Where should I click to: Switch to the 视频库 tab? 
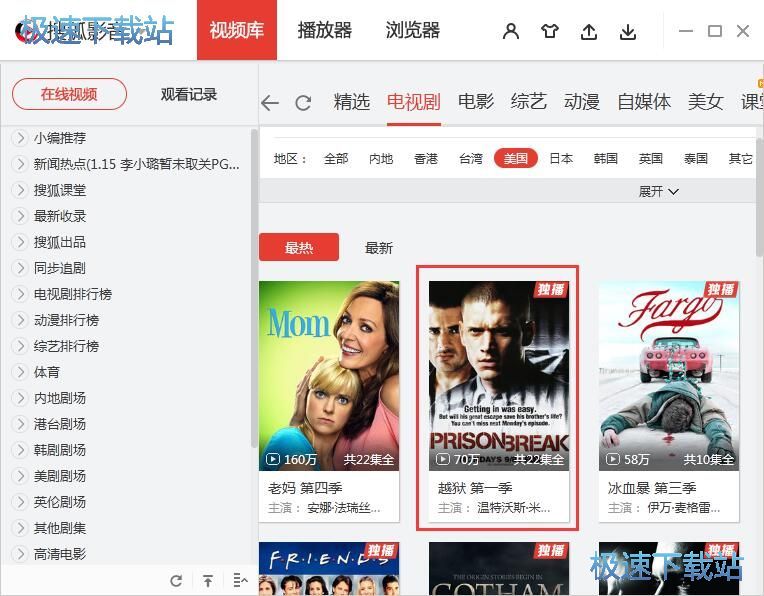[237, 30]
